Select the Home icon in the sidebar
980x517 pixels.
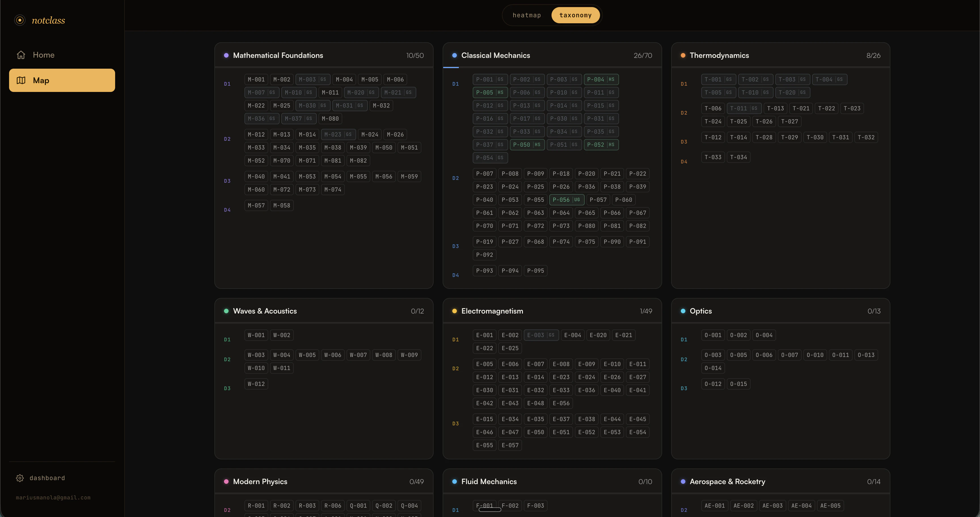click(21, 54)
